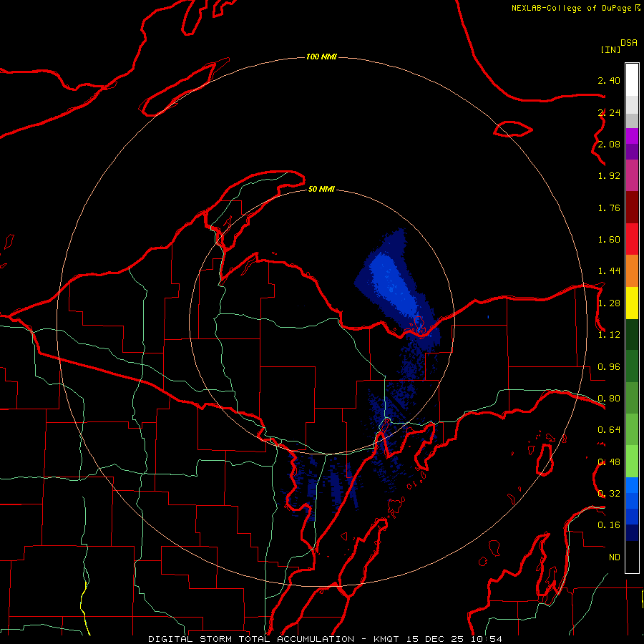Image resolution: width=644 pixels, height=644 pixels.
Task: Pick the yellow legend swatch near 1.28
Action: [632, 303]
